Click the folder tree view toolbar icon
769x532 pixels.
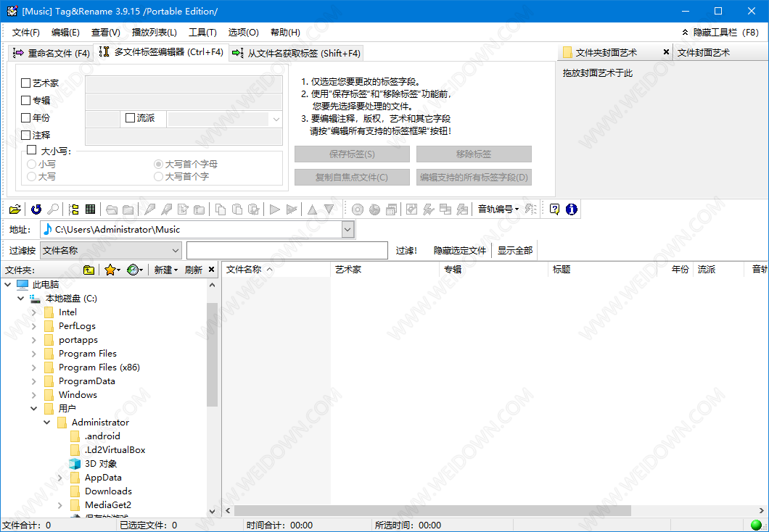coord(73,209)
